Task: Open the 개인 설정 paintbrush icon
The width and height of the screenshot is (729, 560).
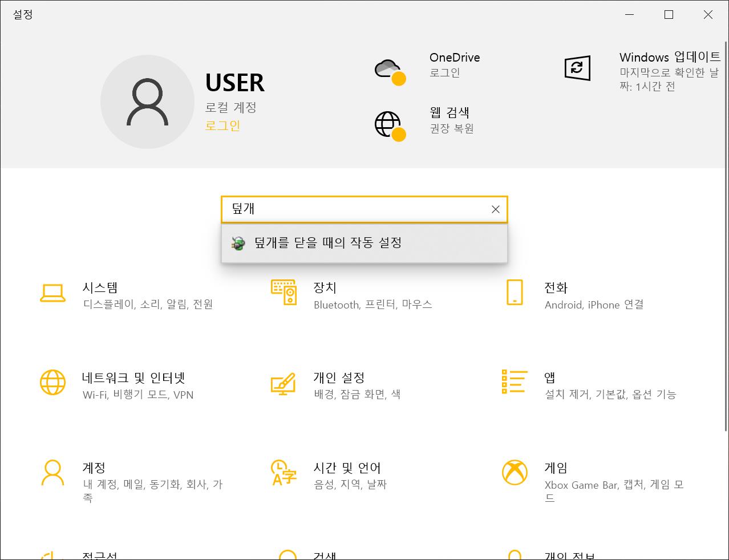Action: (x=283, y=383)
